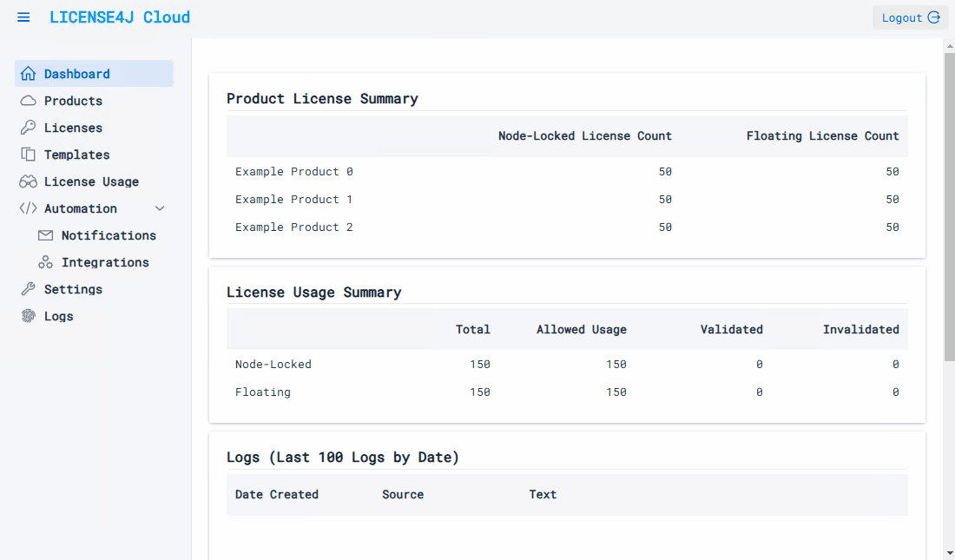This screenshot has height=560, width=955.
Task: Click the Dashboard home icon
Action: click(28, 74)
